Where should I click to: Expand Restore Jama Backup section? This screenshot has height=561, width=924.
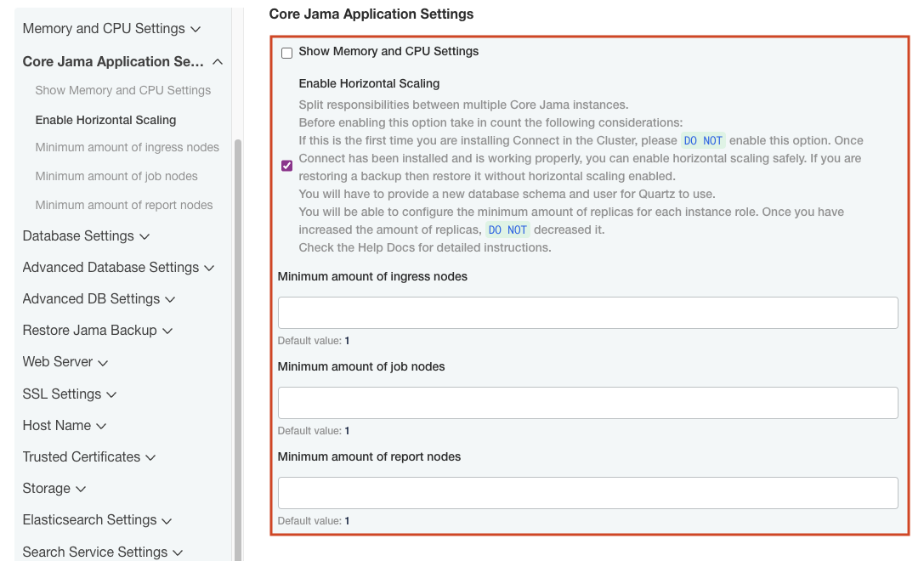pyautogui.click(x=97, y=330)
